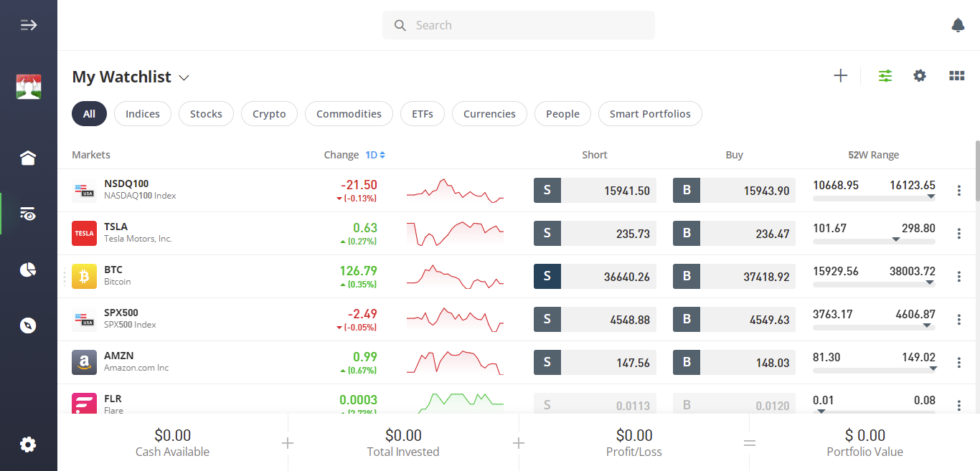The height and width of the screenshot is (471, 980).
Task: Switch to the People tab
Action: (x=562, y=113)
